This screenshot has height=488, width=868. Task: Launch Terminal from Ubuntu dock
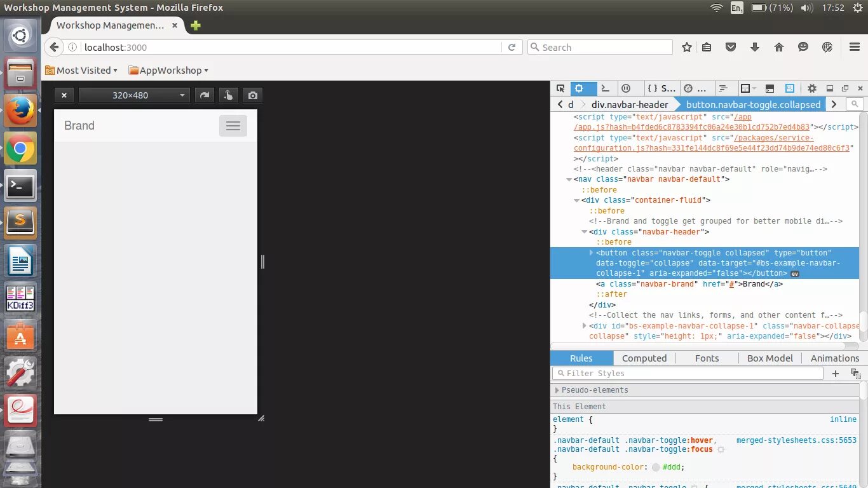point(20,186)
